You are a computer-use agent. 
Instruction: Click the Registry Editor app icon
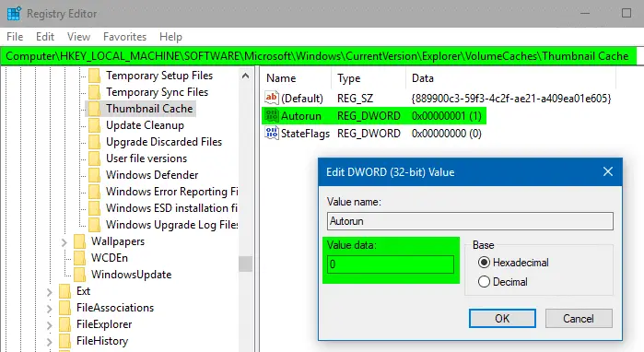coord(14,14)
